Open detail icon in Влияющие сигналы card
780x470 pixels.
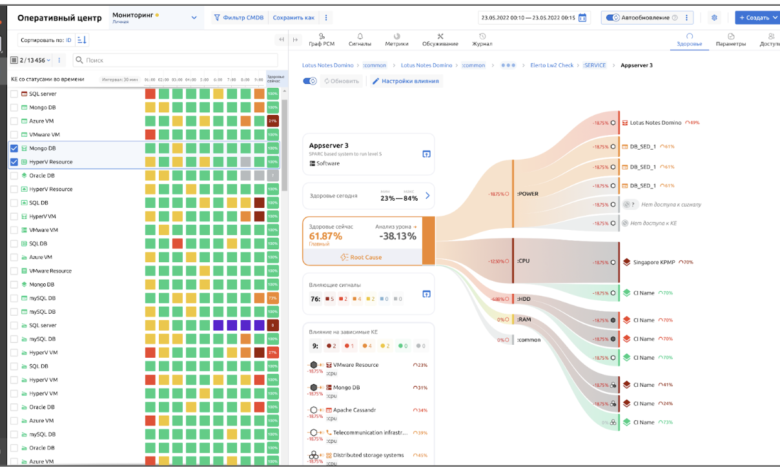coord(426,294)
